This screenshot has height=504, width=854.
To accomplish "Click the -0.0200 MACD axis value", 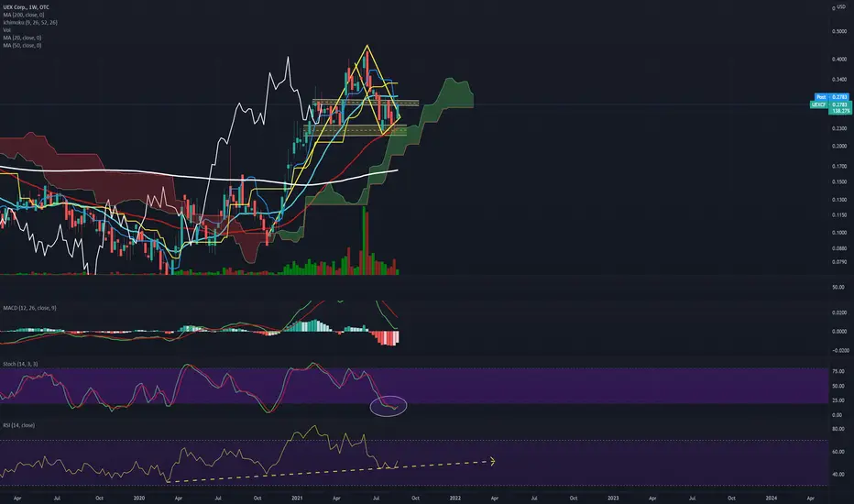I will [838, 351].
